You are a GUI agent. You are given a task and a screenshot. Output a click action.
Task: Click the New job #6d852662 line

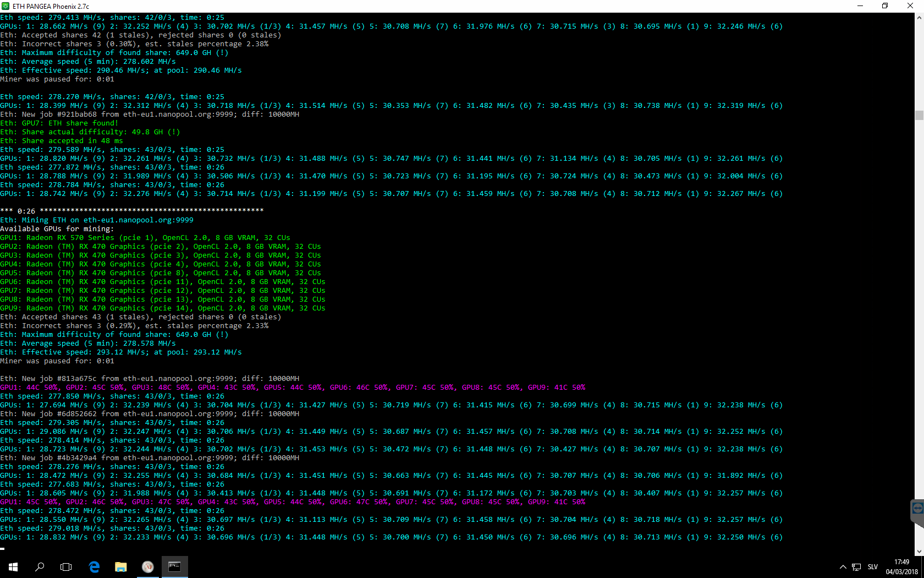pyautogui.click(x=150, y=414)
